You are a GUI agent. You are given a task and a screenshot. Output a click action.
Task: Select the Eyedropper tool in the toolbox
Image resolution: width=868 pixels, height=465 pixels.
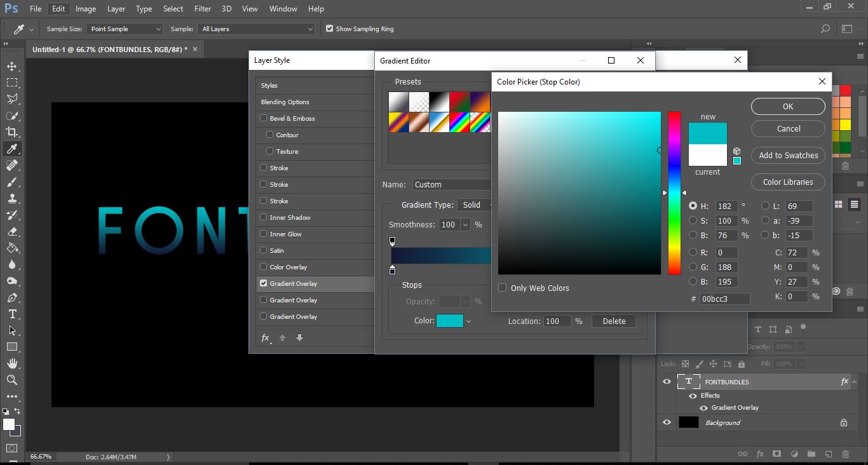(12, 149)
